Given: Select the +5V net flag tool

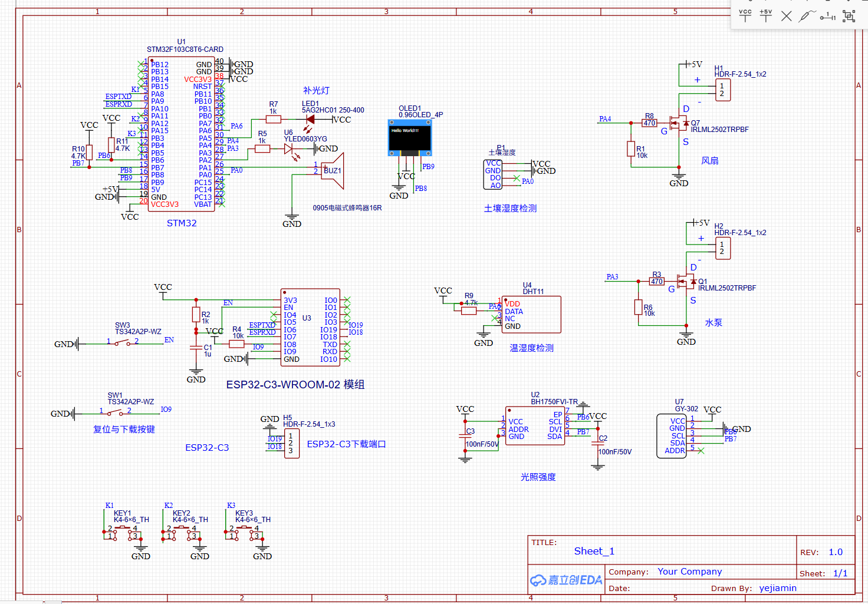Looking at the screenshot, I should click(766, 15).
